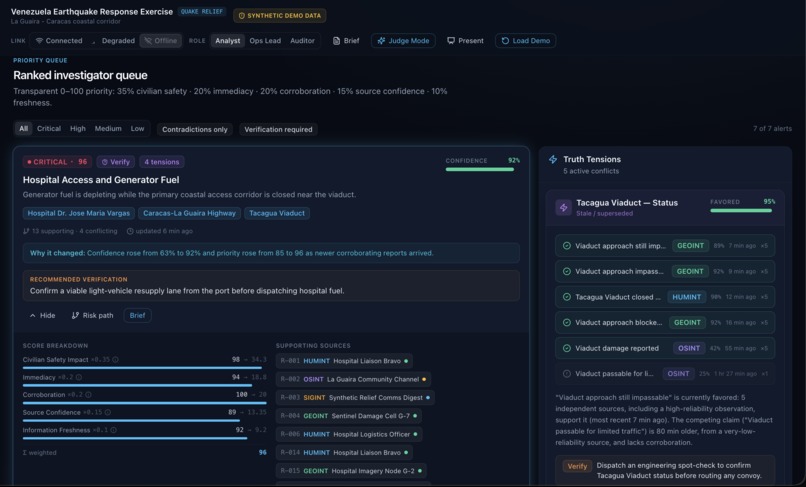
Task: Click OSINT tag on Viaduct damage reported
Action: pyautogui.click(x=689, y=348)
